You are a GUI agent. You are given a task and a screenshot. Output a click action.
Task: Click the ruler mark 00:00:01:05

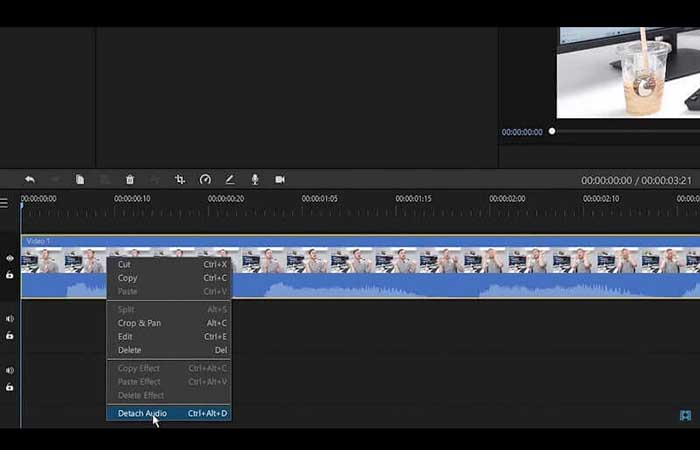point(320,199)
